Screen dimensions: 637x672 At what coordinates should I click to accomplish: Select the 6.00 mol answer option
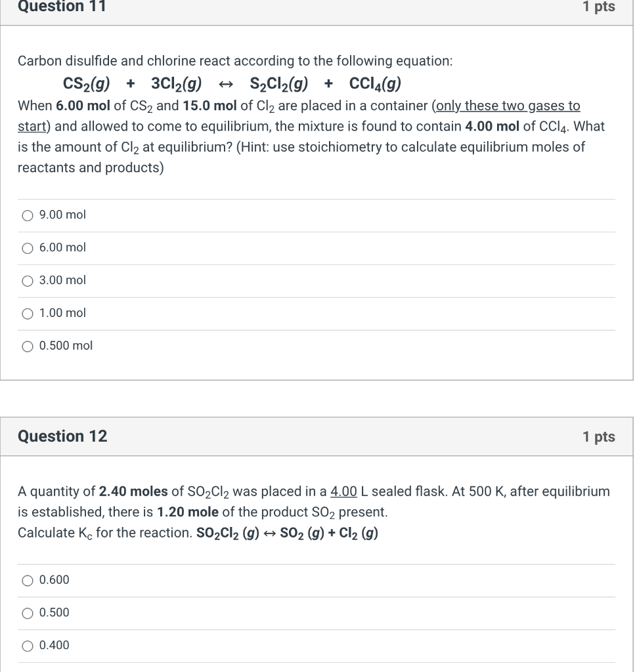[28, 247]
